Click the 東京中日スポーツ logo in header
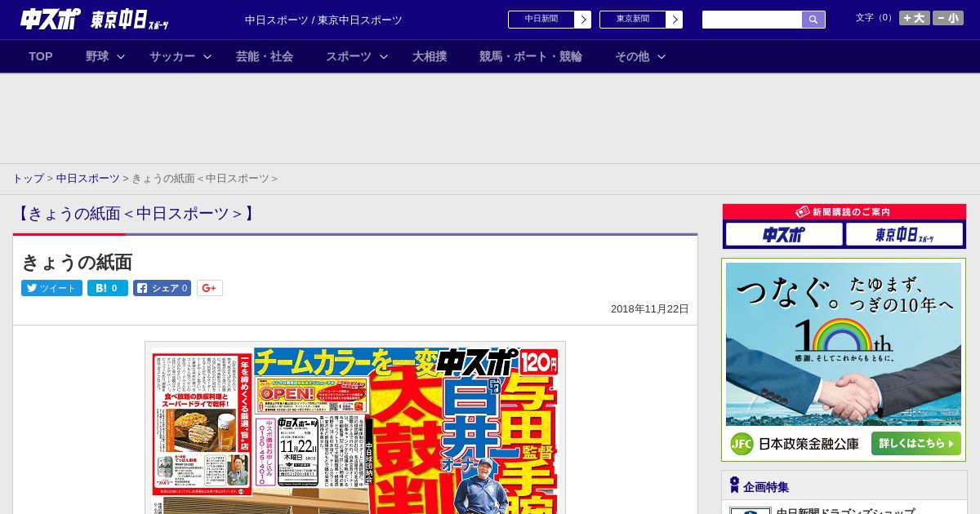Screen dimensions: 980x514 click(x=129, y=20)
